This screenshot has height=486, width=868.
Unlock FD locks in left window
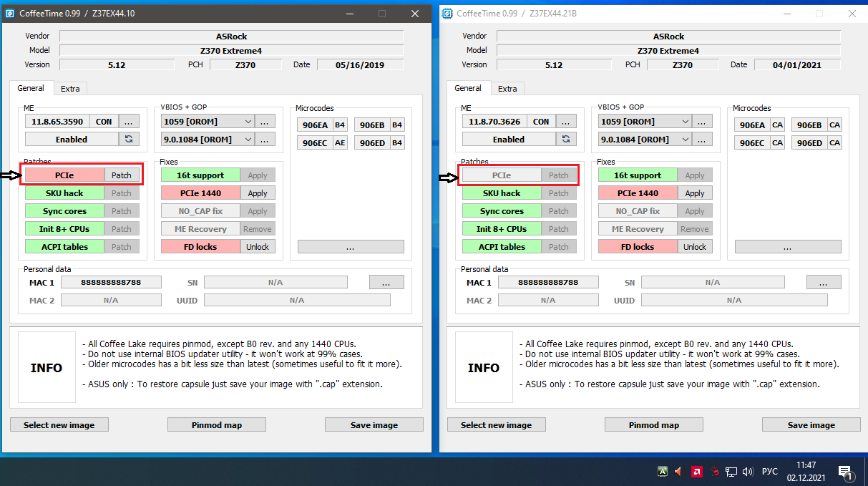(x=258, y=247)
